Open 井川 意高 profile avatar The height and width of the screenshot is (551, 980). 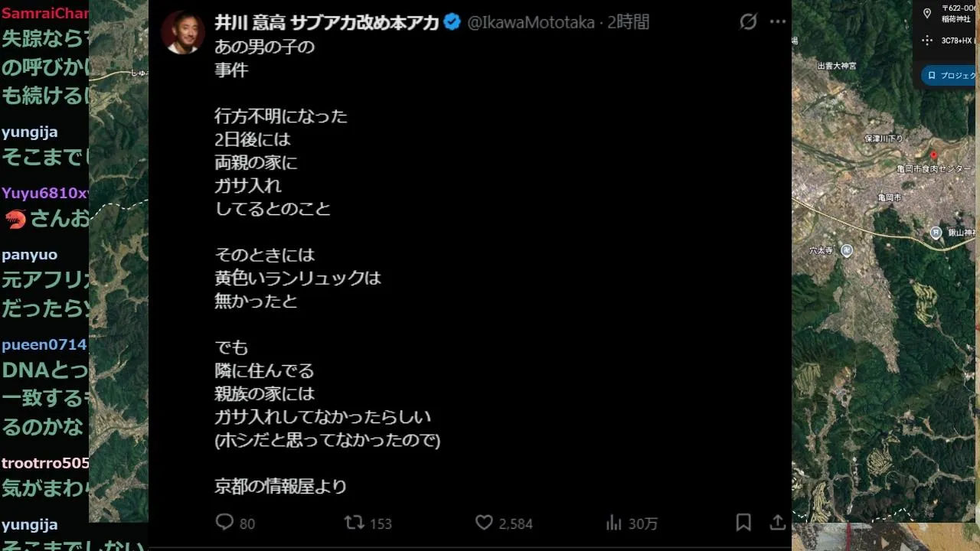coord(183,32)
